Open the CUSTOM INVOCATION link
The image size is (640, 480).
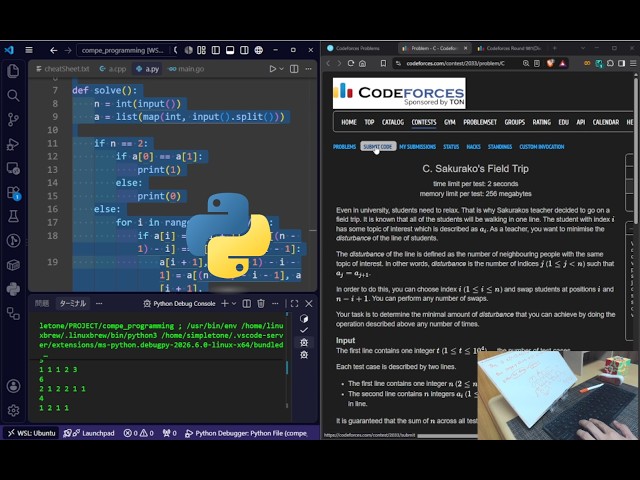pyautogui.click(x=542, y=147)
